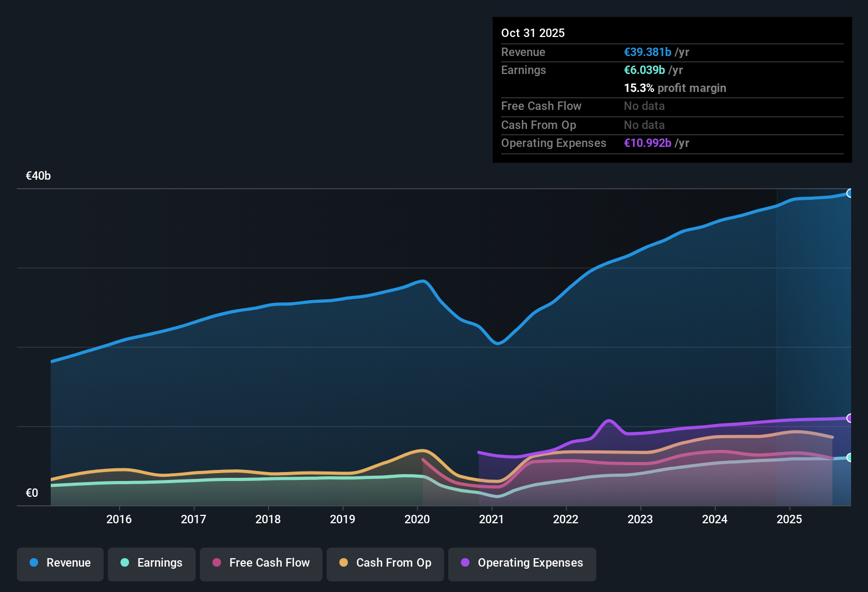
Task: Click the orange Cash From Op legend dot
Action: 343,563
